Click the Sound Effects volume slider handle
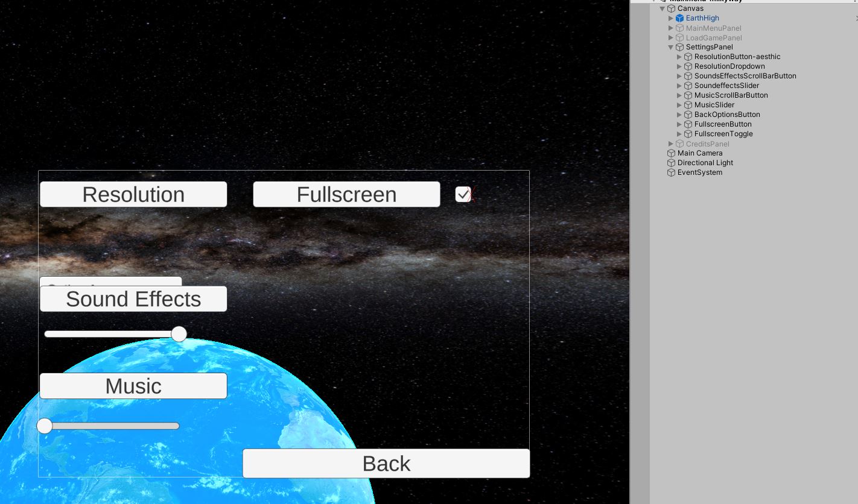 (179, 334)
